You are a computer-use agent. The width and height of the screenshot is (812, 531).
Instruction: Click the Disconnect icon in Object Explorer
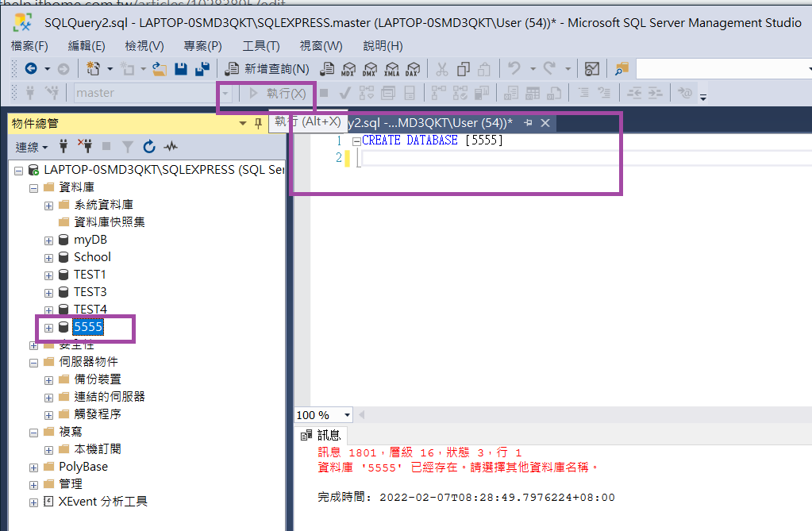tap(85, 147)
